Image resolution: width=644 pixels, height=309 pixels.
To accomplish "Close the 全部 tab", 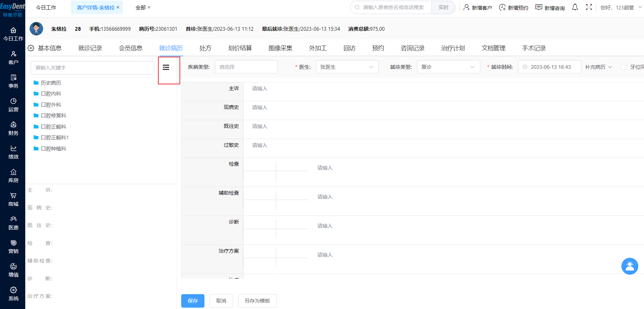I will [x=149, y=7].
